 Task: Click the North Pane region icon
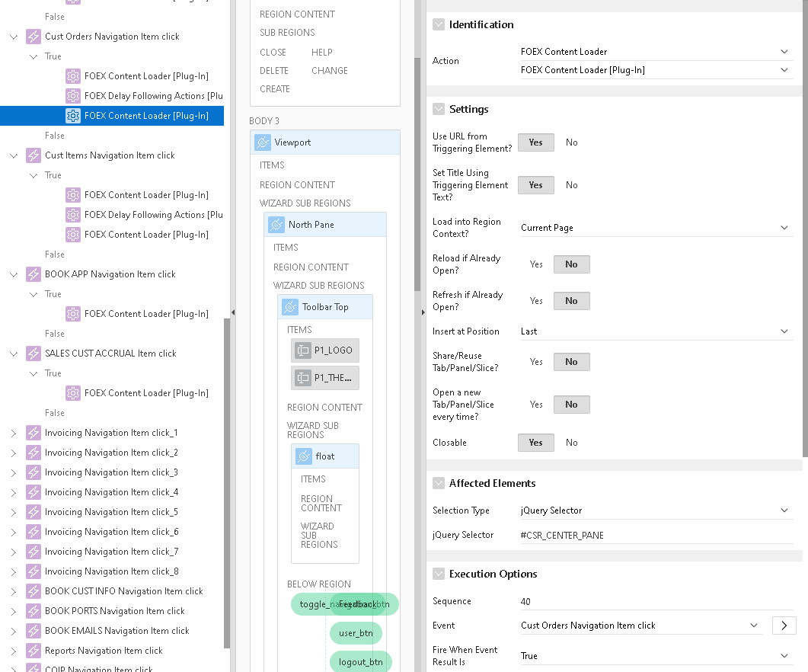tap(276, 225)
